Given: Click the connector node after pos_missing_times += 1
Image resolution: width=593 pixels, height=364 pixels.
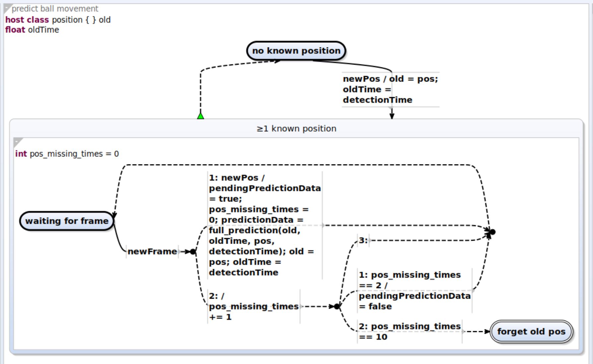Looking at the screenshot, I should pos(337,306).
